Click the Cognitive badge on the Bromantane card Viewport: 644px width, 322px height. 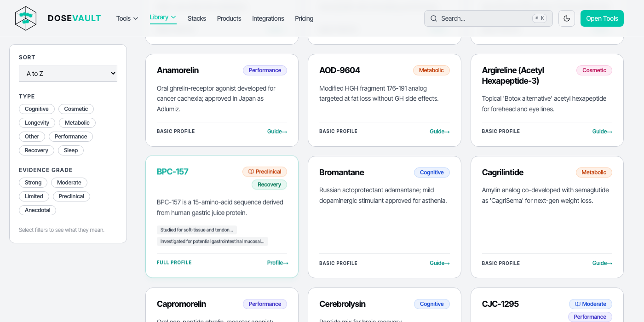pyautogui.click(x=432, y=172)
